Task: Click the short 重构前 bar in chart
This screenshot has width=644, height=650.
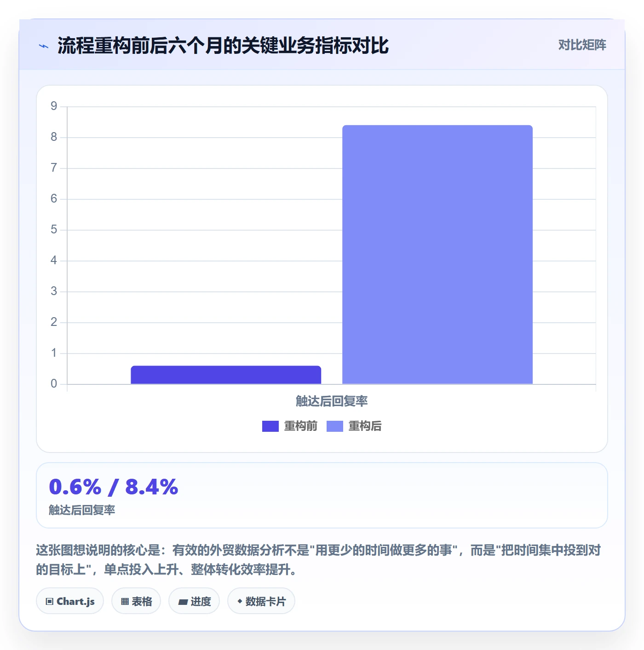Action: [x=226, y=375]
